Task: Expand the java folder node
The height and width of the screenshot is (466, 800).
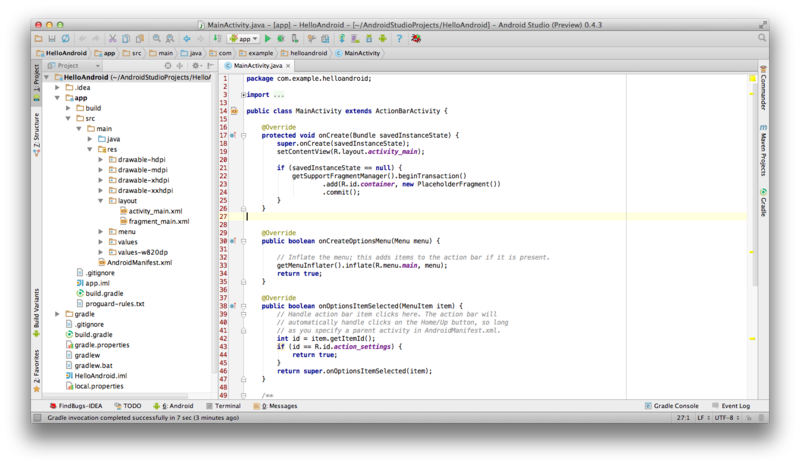Action: coord(90,139)
